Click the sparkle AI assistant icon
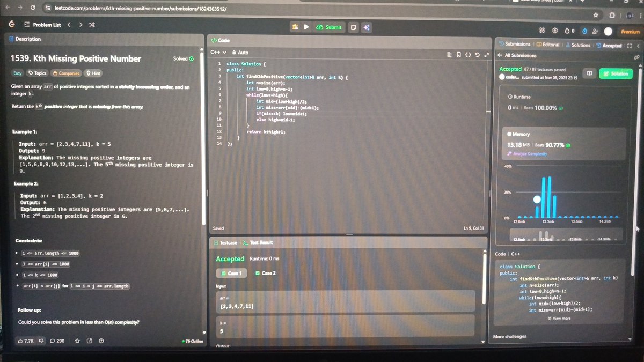Screen dimensions: 644x362 [x=367, y=27]
